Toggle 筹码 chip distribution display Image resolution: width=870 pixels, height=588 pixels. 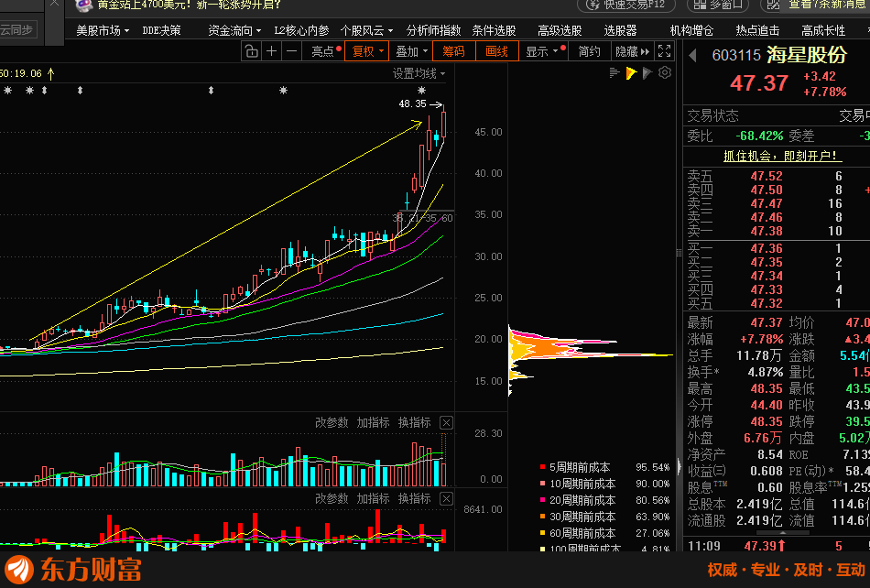[x=453, y=51]
